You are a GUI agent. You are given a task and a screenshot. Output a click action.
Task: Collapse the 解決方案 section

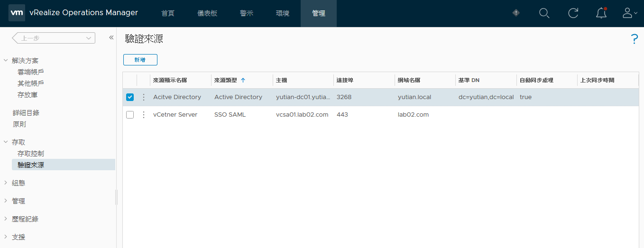click(x=6, y=61)
